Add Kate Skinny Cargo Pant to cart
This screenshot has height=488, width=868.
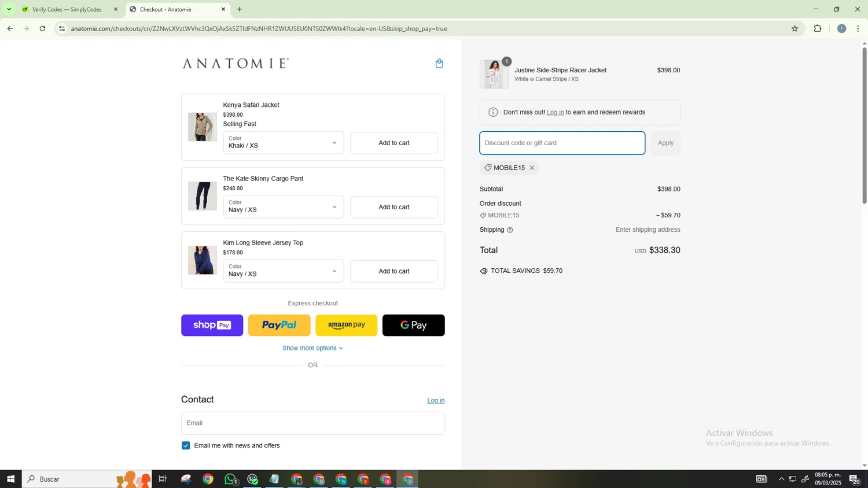coord(394,207)
